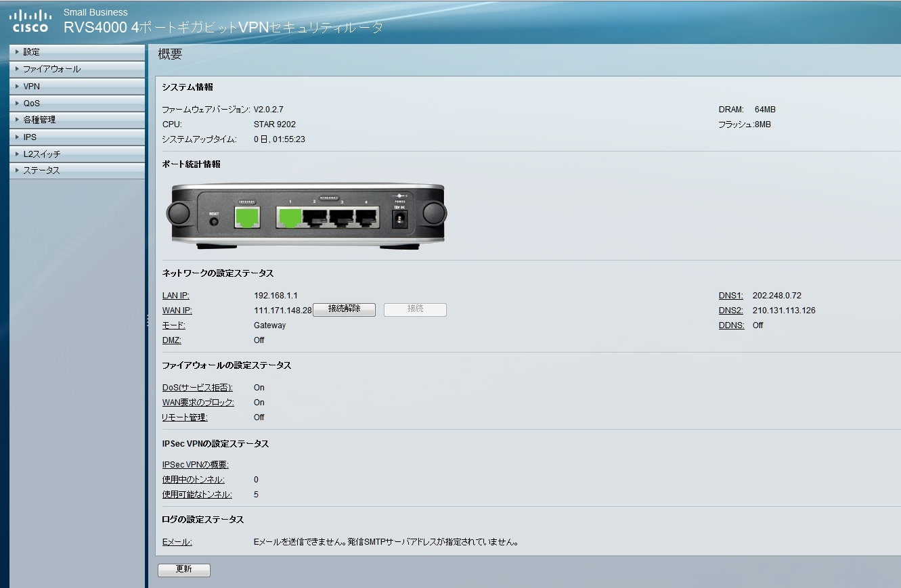Image resolution: width=901 pixels, height=588 pixels.
Task: Open the IPSec VPNの概要 link
Action: point(196,465)
